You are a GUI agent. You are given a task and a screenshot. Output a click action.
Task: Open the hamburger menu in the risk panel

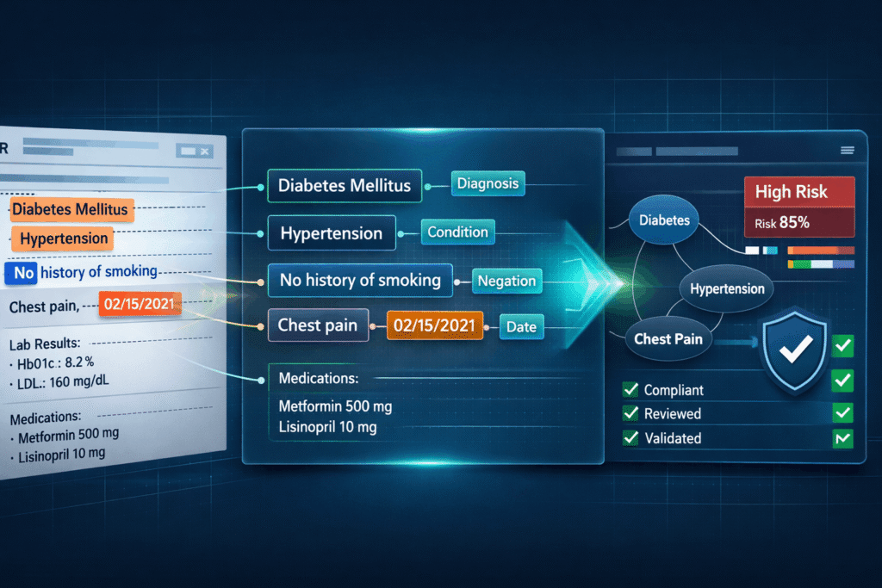click(x=847, y=151)
